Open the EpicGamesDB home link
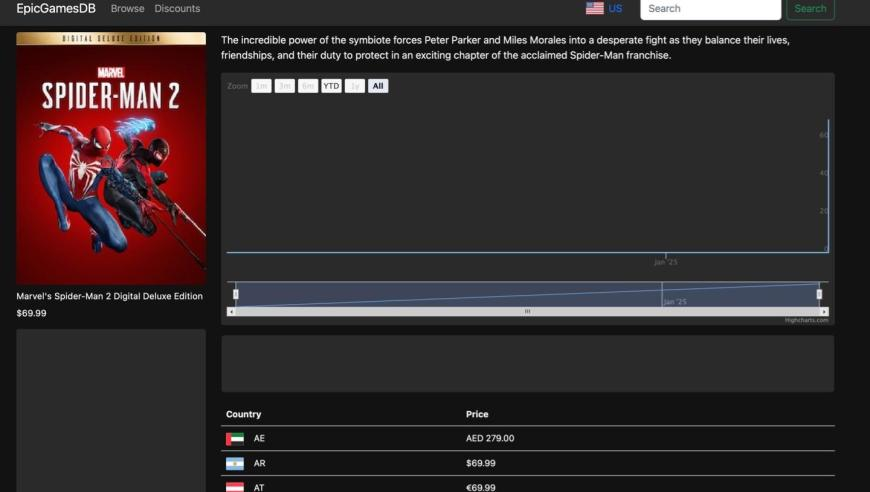Viewport: 870px width, 492px height. point(56,8)
